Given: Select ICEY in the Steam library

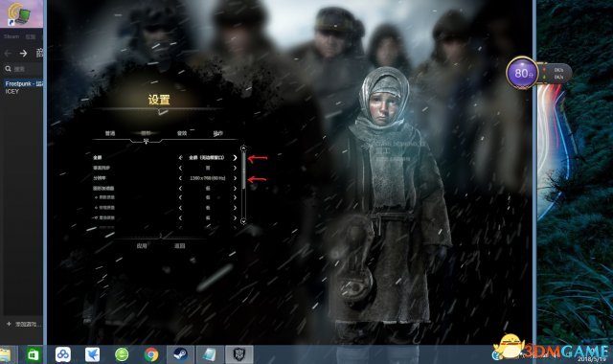Looking at the screenshot, I should tap(12, 91).
